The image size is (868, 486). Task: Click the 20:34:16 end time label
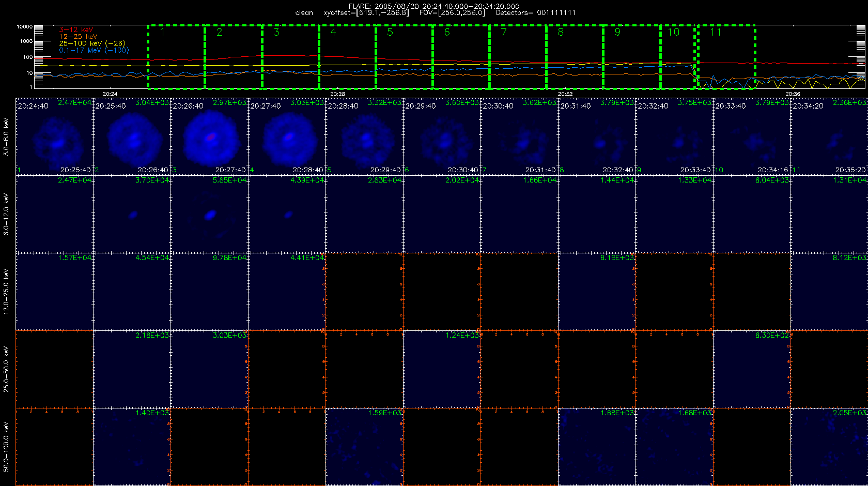click(773, 170)
